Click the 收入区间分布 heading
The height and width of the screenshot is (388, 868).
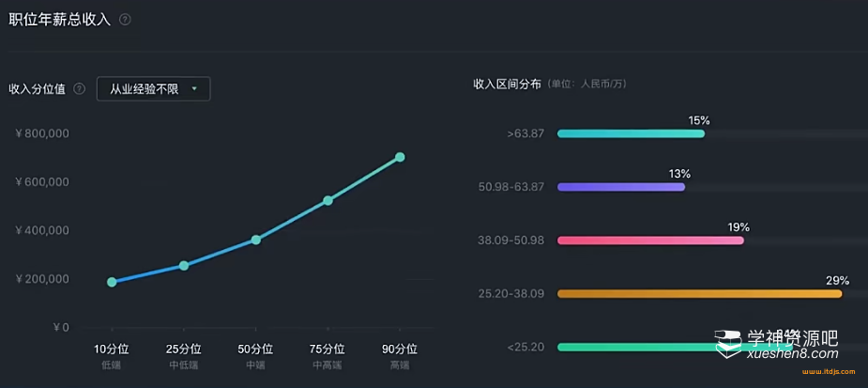(507, 84)
